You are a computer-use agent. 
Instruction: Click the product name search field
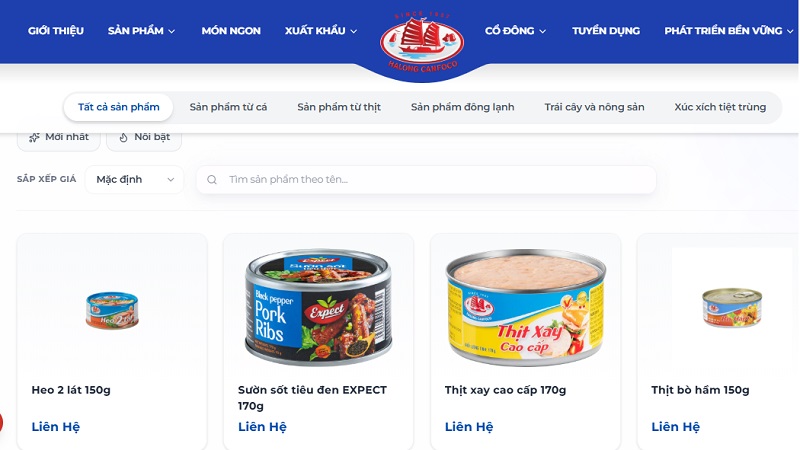[426, 180]
